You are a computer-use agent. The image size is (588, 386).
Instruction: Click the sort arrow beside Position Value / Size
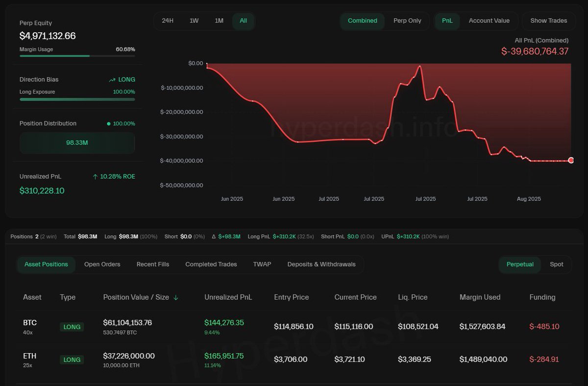(176, 297)
